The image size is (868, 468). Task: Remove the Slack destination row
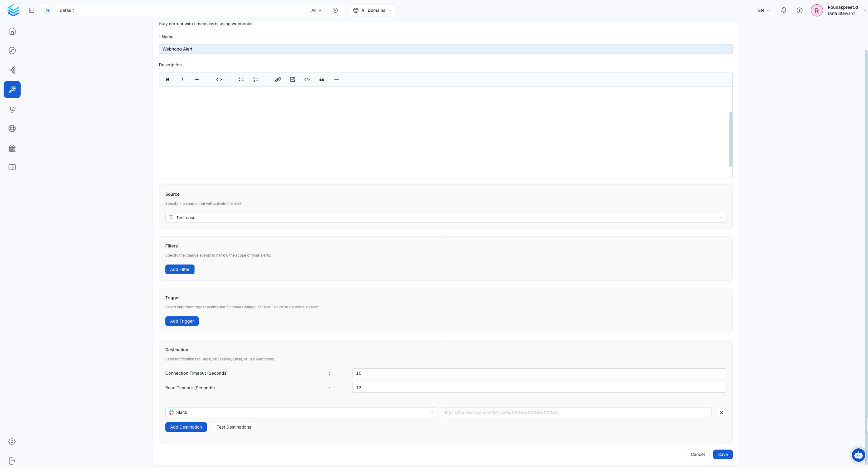[721, 412]
